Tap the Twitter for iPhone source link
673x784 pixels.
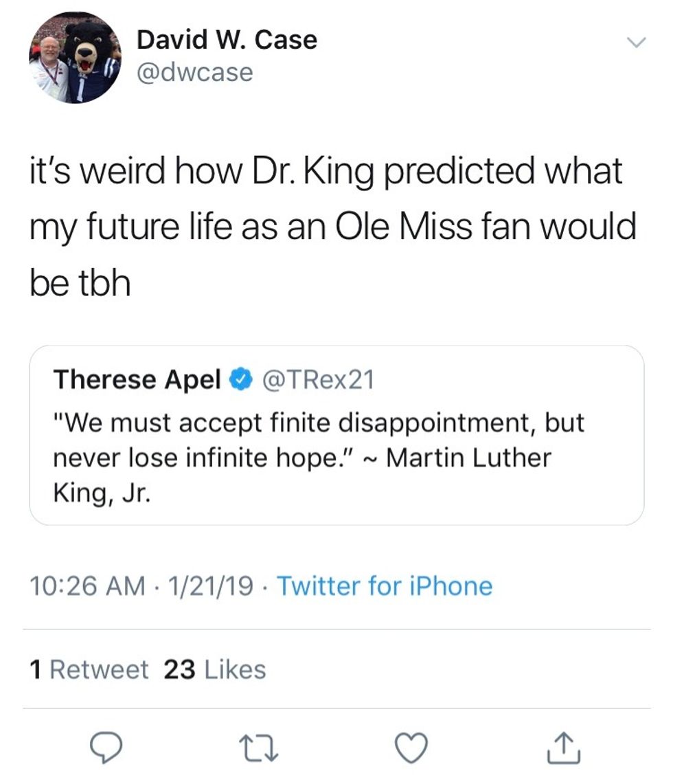click(384, 586)
